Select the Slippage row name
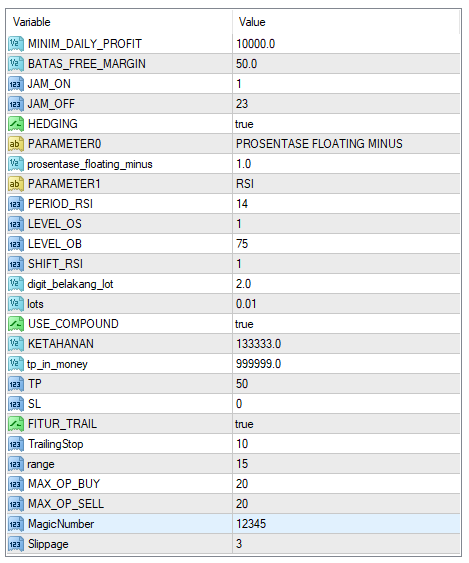Image resolution: width=469 pixels, height=563 pixels. (48, 544)
